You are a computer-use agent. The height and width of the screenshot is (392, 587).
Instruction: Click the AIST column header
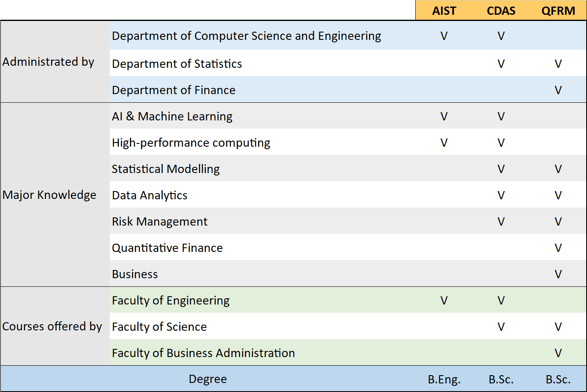444,11
